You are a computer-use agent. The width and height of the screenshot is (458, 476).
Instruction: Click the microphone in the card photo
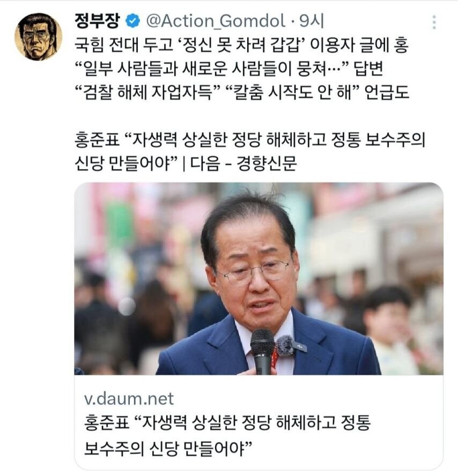pos(262,352)
